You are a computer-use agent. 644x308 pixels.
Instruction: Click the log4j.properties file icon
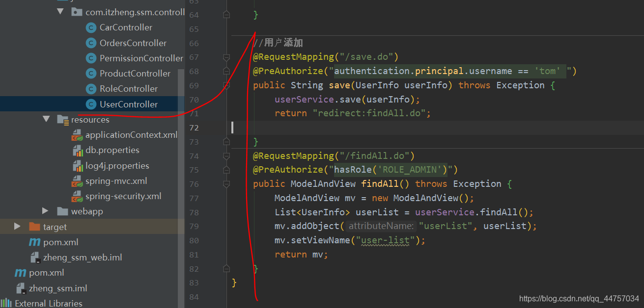77,166
